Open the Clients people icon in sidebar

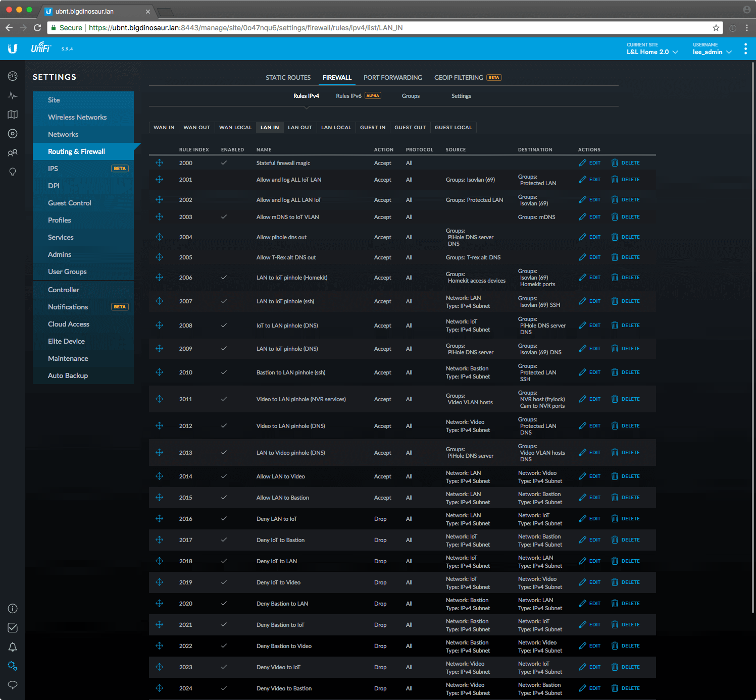point(13,153)
